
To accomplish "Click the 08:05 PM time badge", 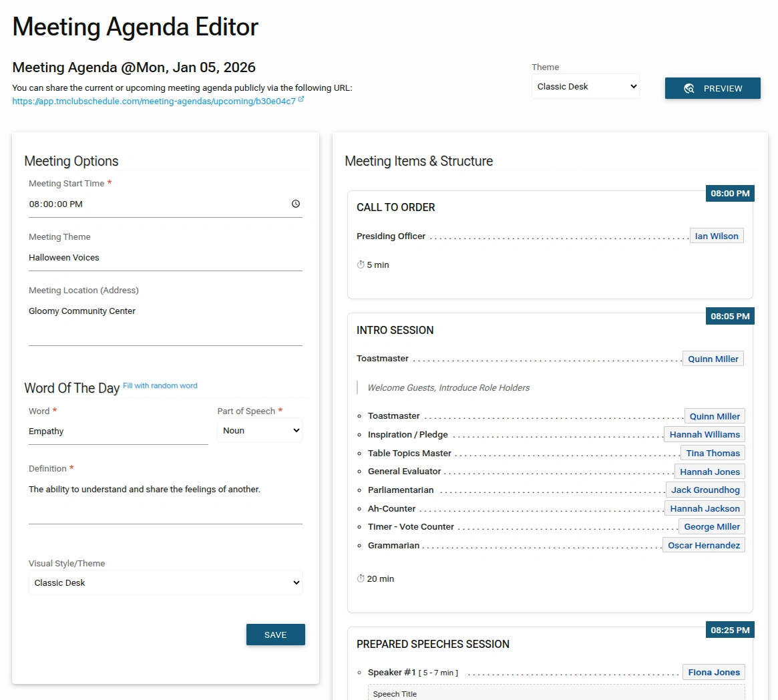I will 730,317.
